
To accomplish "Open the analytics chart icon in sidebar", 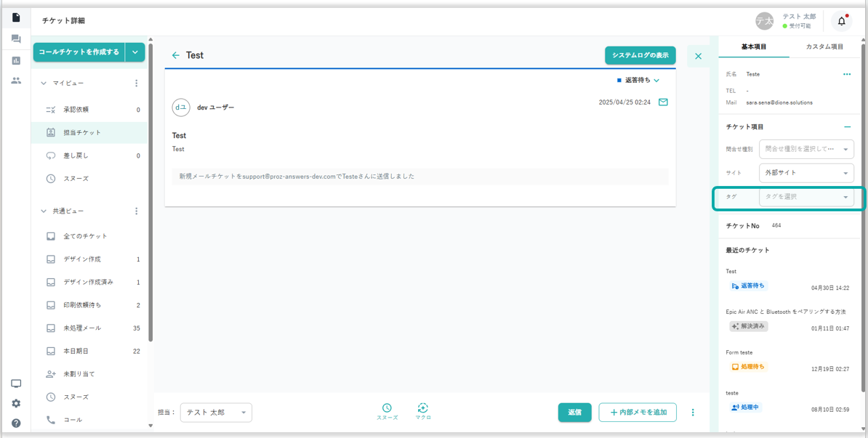I will point(16,60).
